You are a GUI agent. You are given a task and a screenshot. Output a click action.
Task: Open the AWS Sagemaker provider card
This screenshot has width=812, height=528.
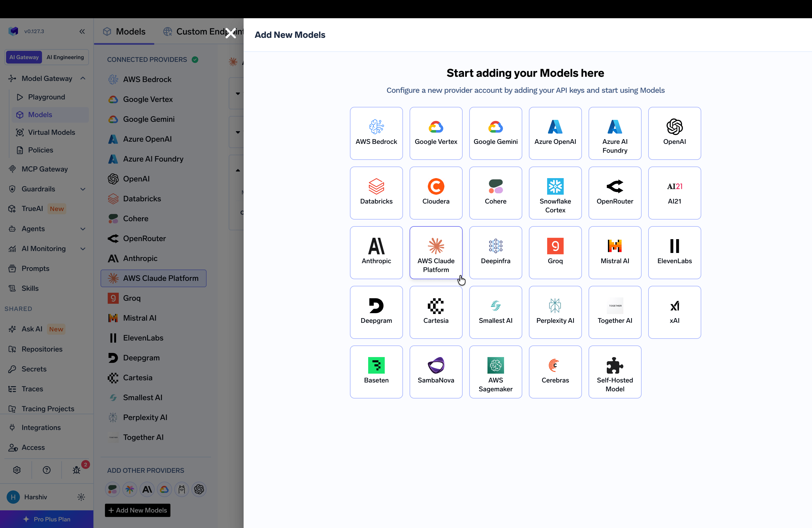(x=496, y=372)
